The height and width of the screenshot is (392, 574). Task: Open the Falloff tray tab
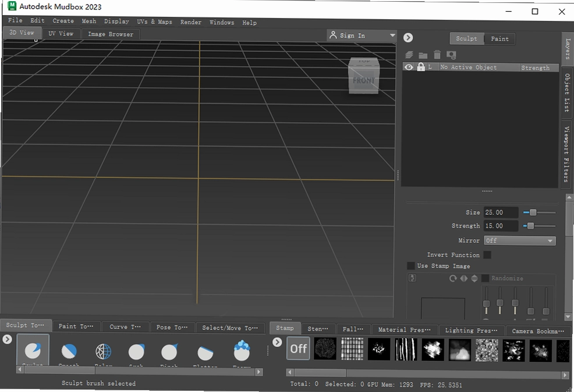coord(353,329)
